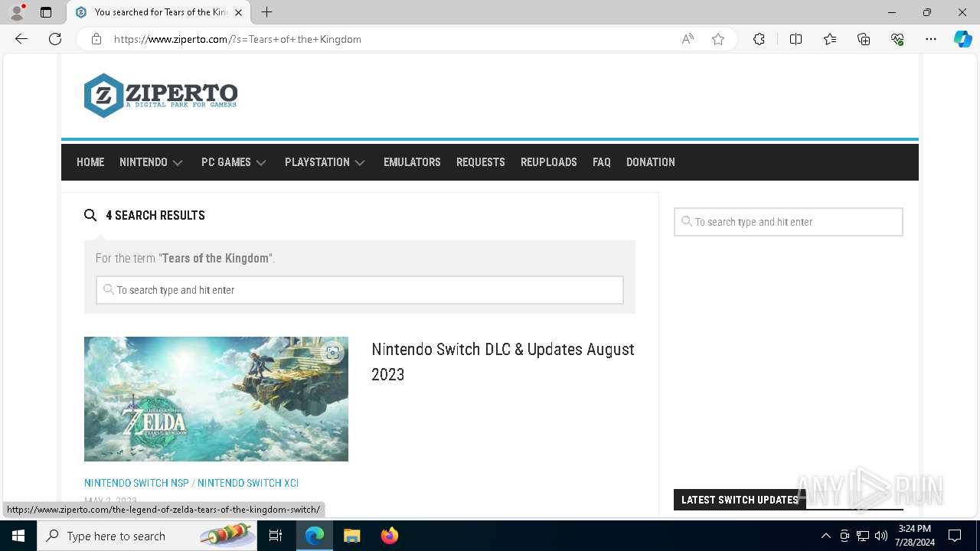This screenshot has height=551, width=980.
Task: Open NINTENDO SWITCH NSP category link
Action: pyautogui.click(x=136, y=483)
